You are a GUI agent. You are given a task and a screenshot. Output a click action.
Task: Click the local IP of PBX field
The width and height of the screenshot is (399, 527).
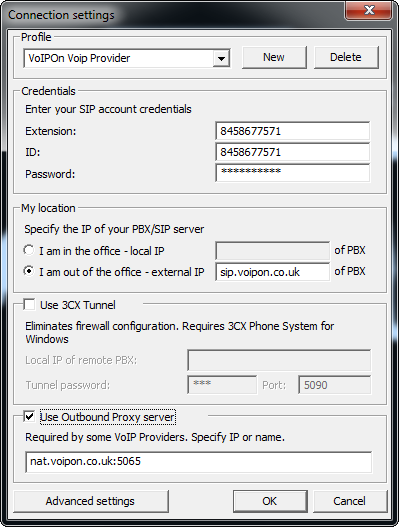[x=273, y=250]
